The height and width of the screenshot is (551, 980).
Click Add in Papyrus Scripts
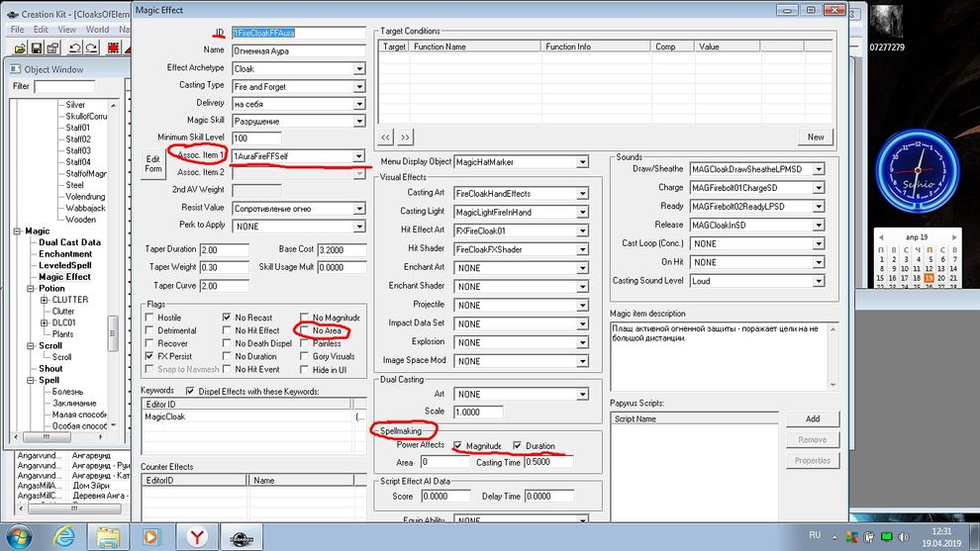[812, 419]
